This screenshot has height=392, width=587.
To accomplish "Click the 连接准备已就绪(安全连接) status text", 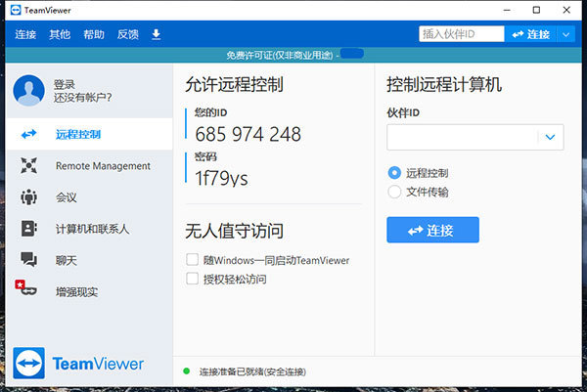I will click(252, 371).
